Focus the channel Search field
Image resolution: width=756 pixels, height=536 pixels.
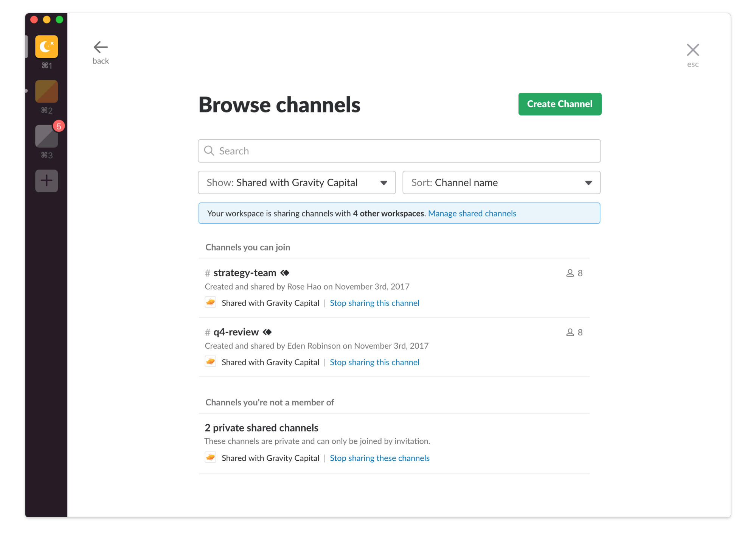point(399,151)
